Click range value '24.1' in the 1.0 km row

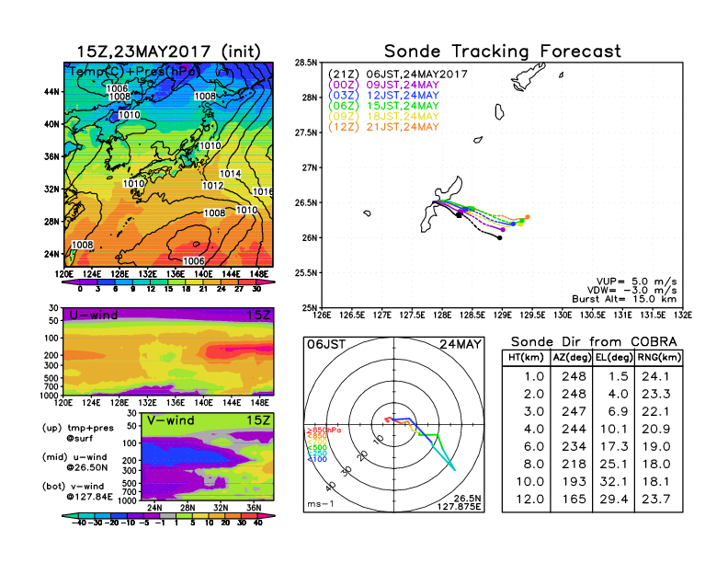click(x=655, y=376)
